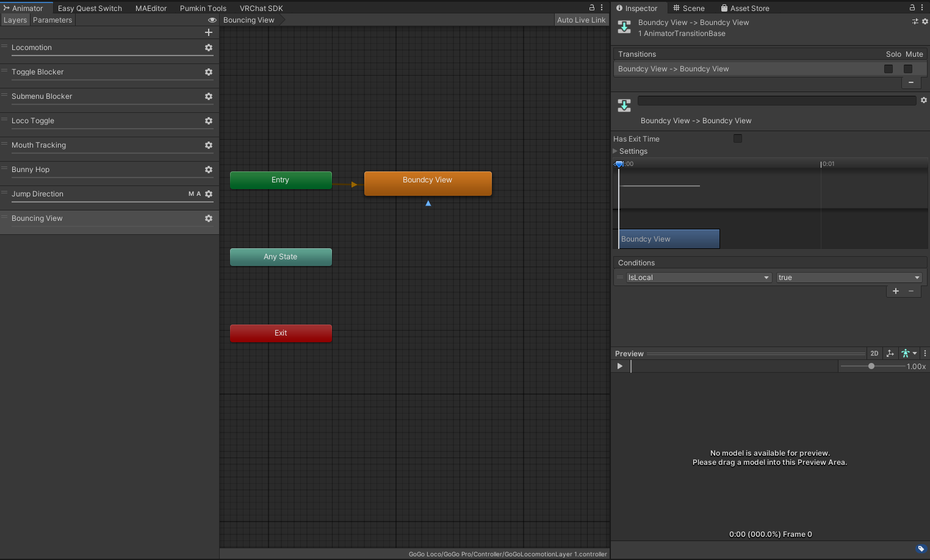This screenshot has height=560, width=930.
Task: Select the Entry state node
Action: (x=281, y=180)
